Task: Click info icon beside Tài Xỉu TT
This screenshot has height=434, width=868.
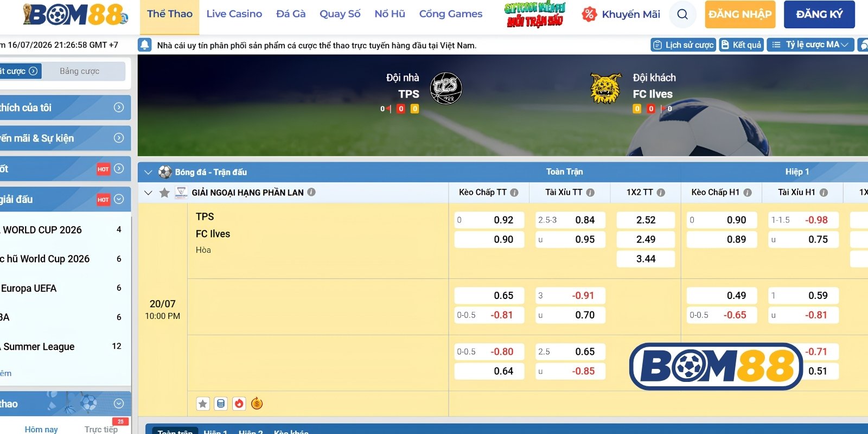Action: pos(590,193)
